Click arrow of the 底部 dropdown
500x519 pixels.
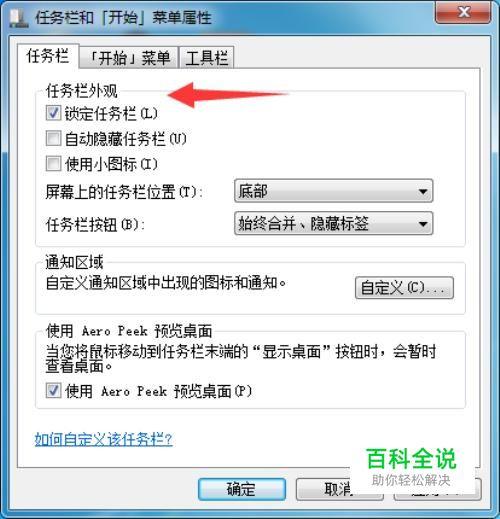pos(423,191)
